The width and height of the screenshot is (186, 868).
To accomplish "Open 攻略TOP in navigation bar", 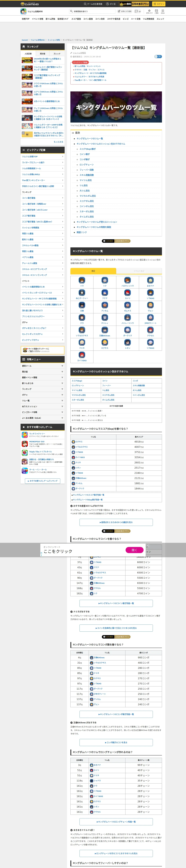I will click(26, 19).
